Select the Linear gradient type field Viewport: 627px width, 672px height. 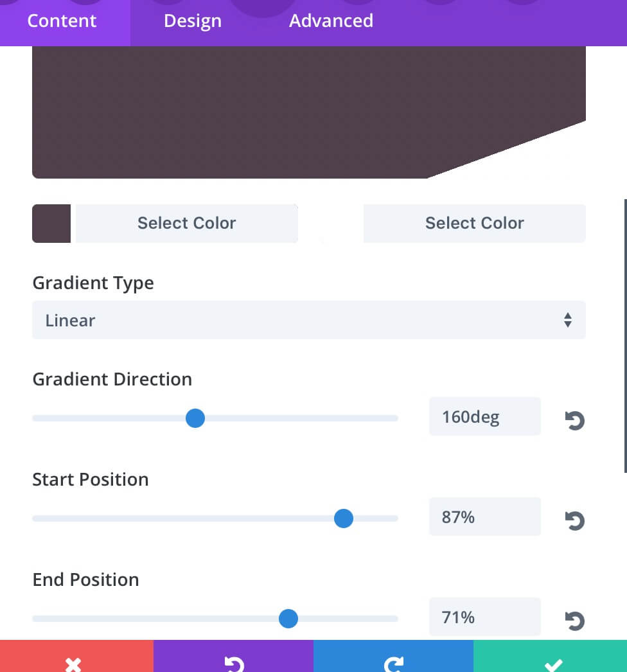tap(309, 320)
